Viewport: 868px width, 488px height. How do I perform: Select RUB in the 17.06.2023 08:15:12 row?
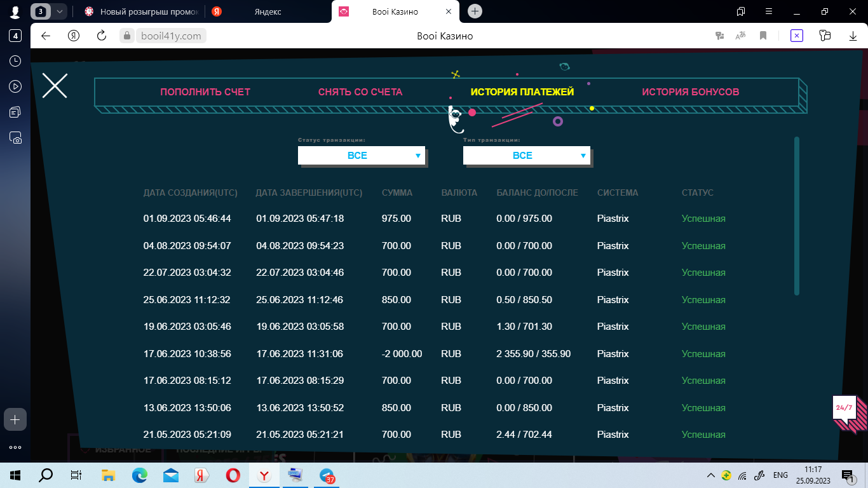click(x=451, y=381)
